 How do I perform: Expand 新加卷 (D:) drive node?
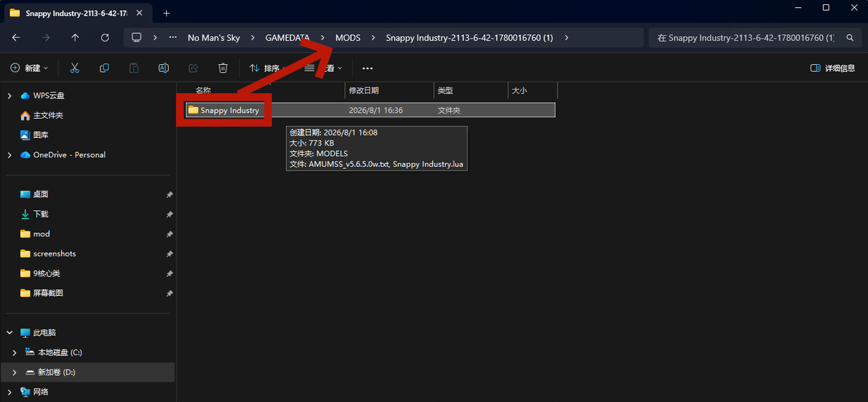[x=15, y=373]
